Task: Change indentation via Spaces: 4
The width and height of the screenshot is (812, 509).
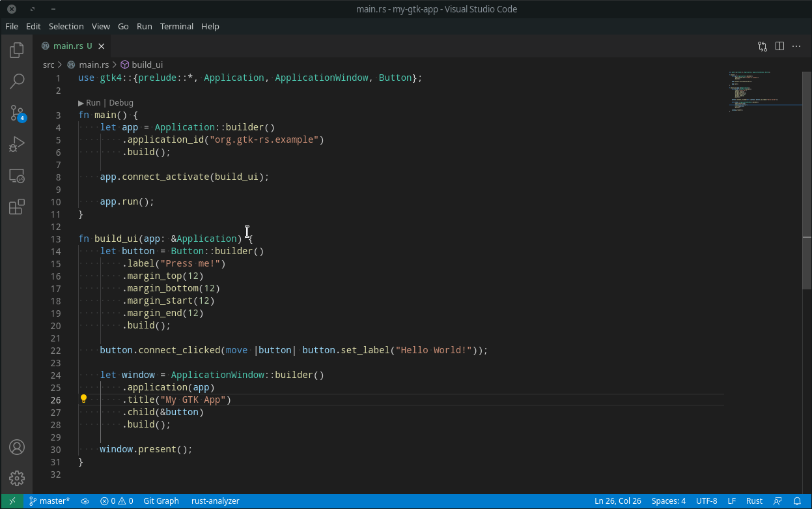Action: 669,501
